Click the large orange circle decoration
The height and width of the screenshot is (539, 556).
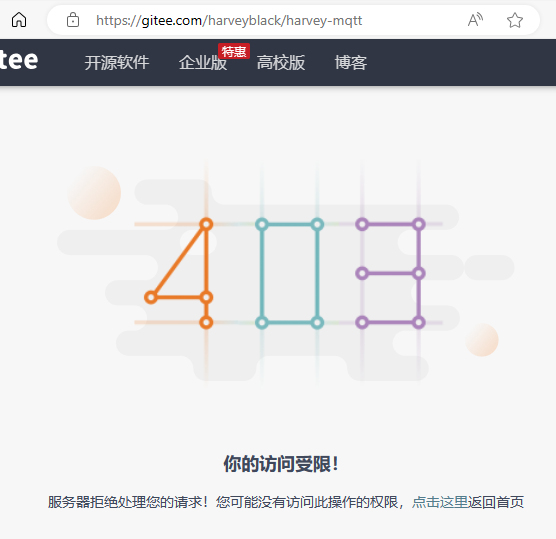pyautogui.click(x=94, y=193)
